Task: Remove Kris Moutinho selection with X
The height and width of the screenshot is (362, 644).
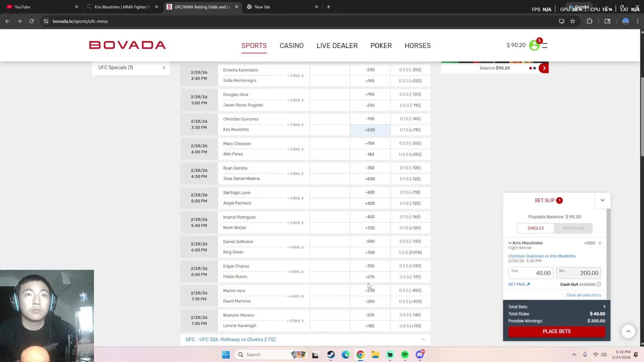Action: (600, 243)
